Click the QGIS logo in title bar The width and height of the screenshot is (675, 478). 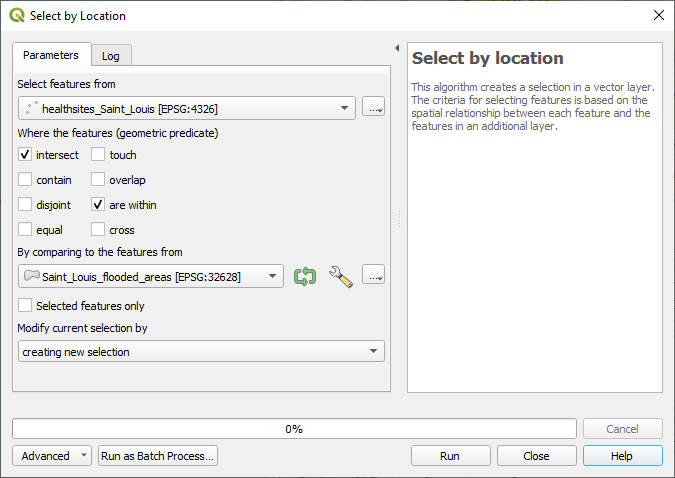(x=17, y=16)
